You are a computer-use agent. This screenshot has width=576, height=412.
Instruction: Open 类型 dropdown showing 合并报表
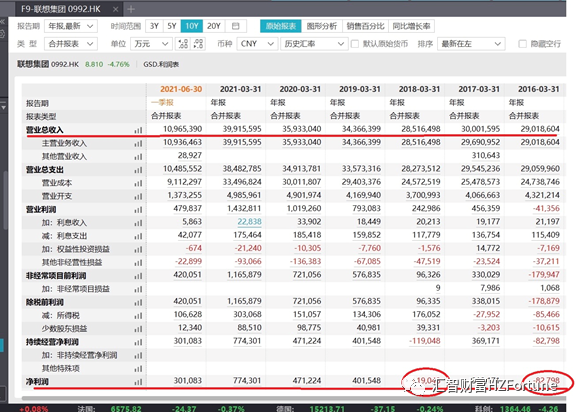(x=71, y=44)
